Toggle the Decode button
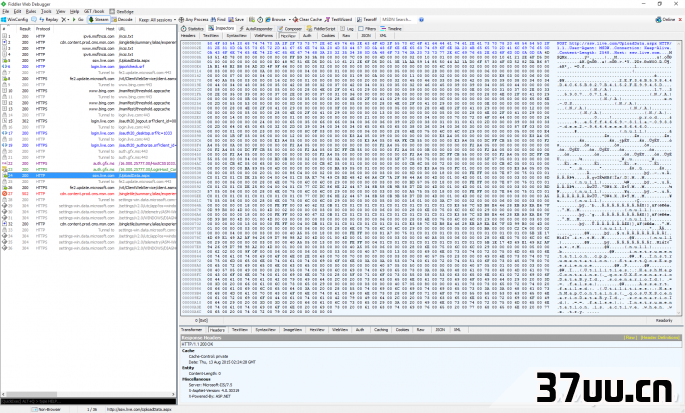Screen dimensions: 685x413 (x=122, y=20)
